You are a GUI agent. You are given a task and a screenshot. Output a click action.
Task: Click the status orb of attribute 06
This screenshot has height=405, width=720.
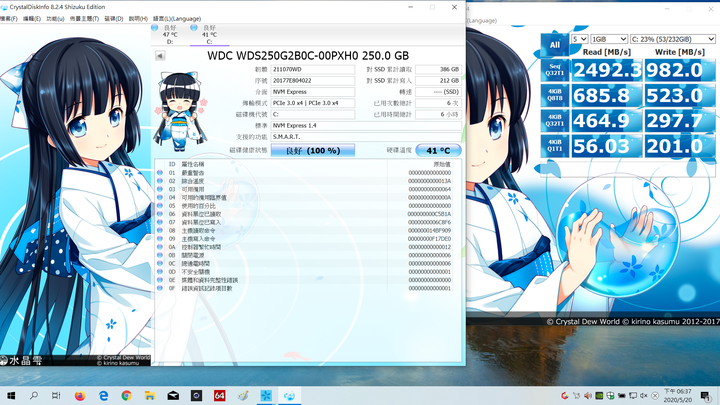coord(160,214)
